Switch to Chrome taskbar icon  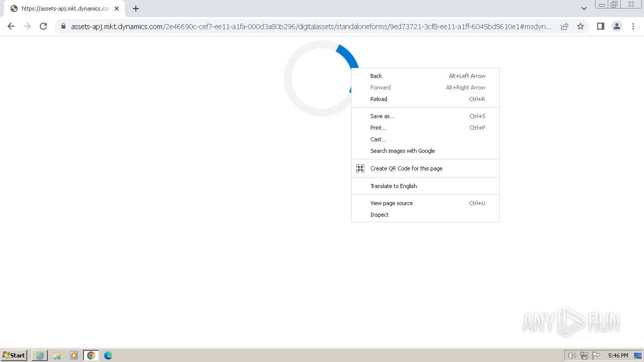tap(91, 355)
